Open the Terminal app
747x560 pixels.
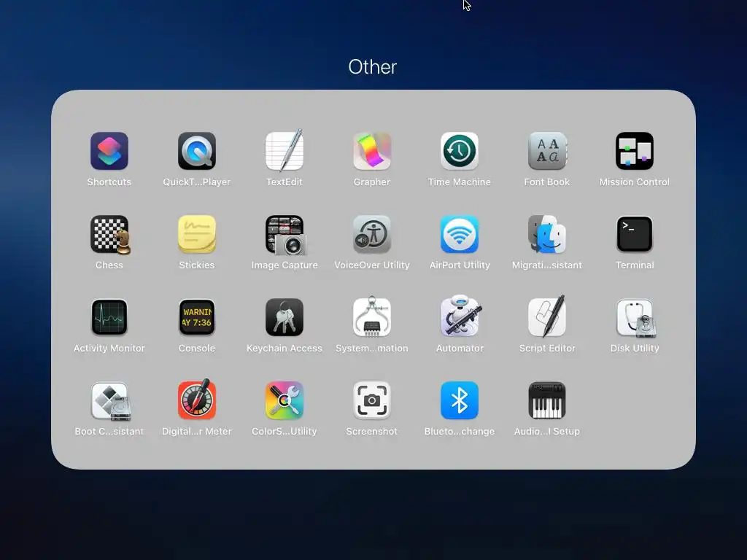(635, 234)
